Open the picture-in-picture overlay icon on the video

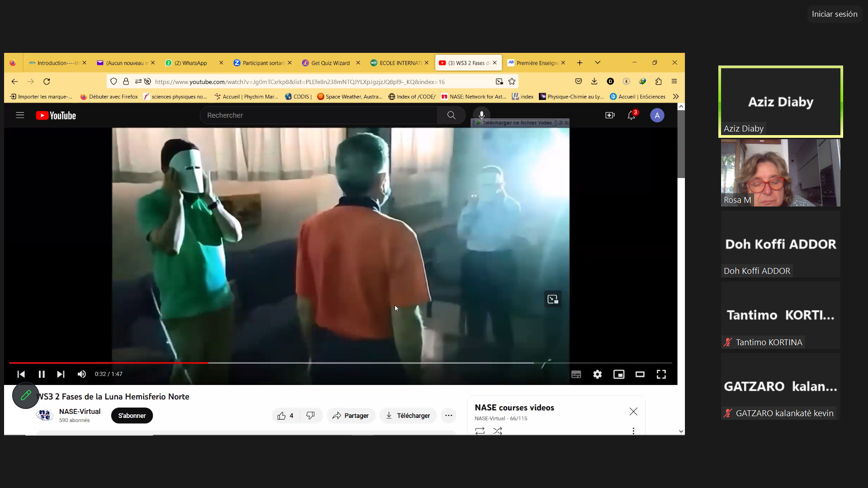[x=553, y=299]
